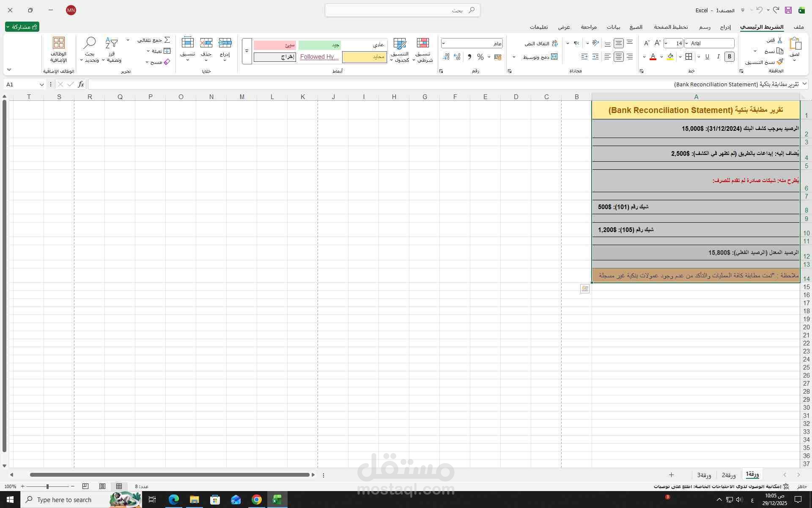Open the Arial font name dropdown
Screen dimensions: 812x508
[687, 43]
